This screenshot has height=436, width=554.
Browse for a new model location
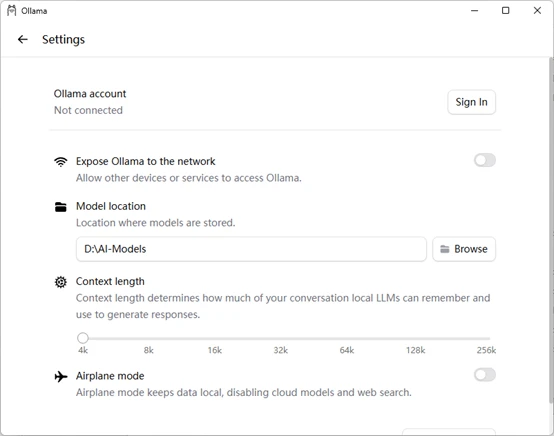[464, 249]
